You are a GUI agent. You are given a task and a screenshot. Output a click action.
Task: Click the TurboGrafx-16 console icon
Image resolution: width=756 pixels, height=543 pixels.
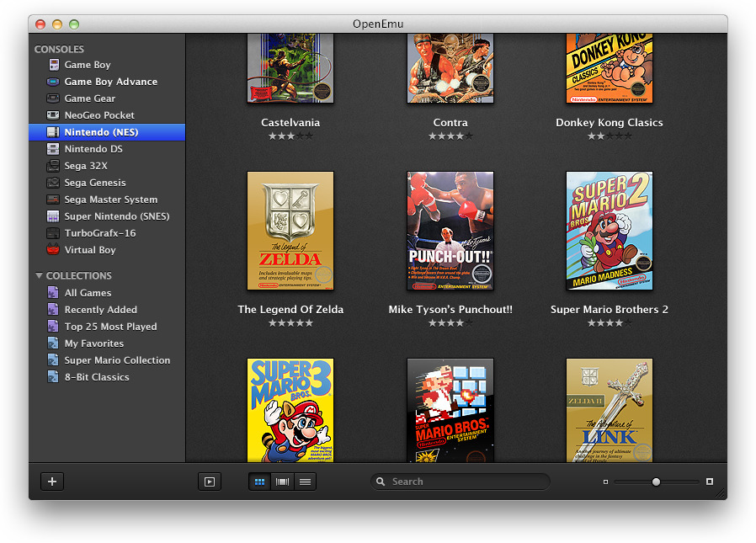click(x=53, y=233)
